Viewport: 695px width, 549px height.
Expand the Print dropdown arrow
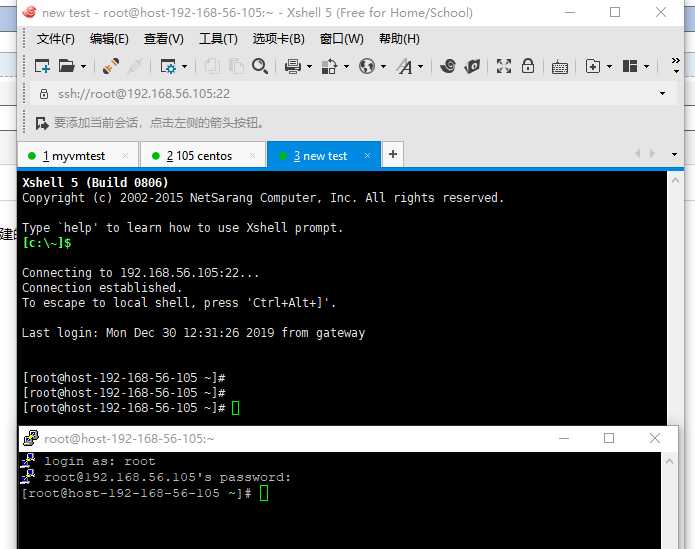point(309,67)
